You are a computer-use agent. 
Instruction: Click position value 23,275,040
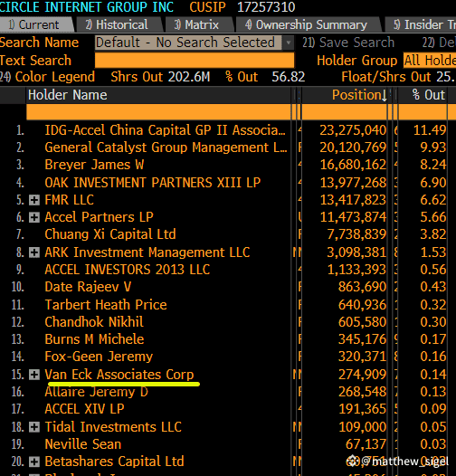(353, 130)
